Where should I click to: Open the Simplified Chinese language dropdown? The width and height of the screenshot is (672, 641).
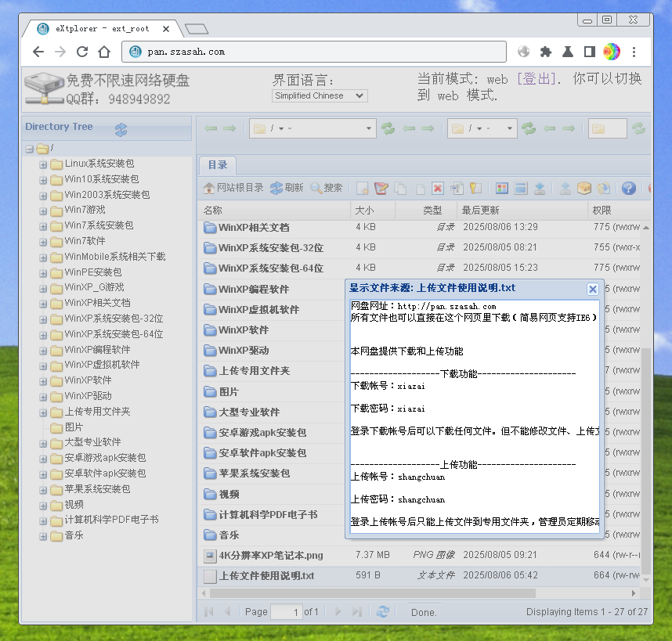click(320, 96)
